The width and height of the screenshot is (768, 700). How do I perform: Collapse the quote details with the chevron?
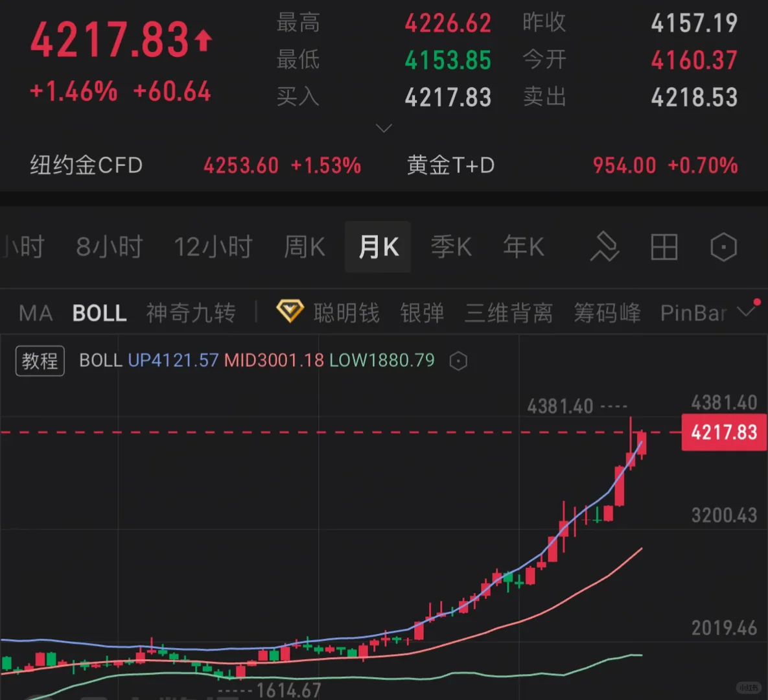[x=384, y=128]
